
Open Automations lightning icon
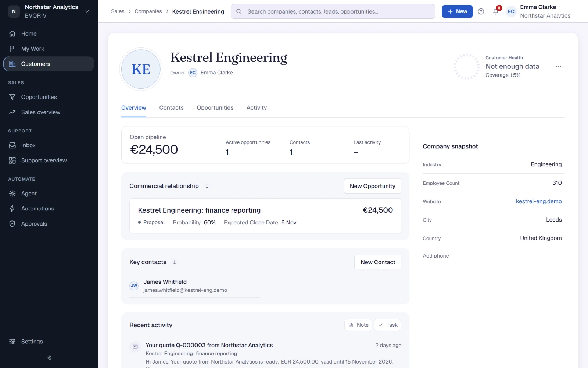12,208
